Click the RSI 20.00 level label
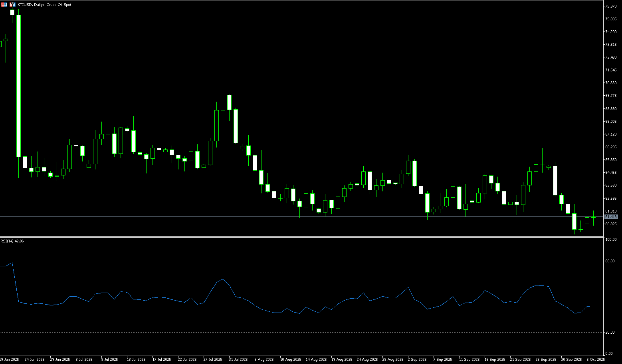 tap(610, 332)
